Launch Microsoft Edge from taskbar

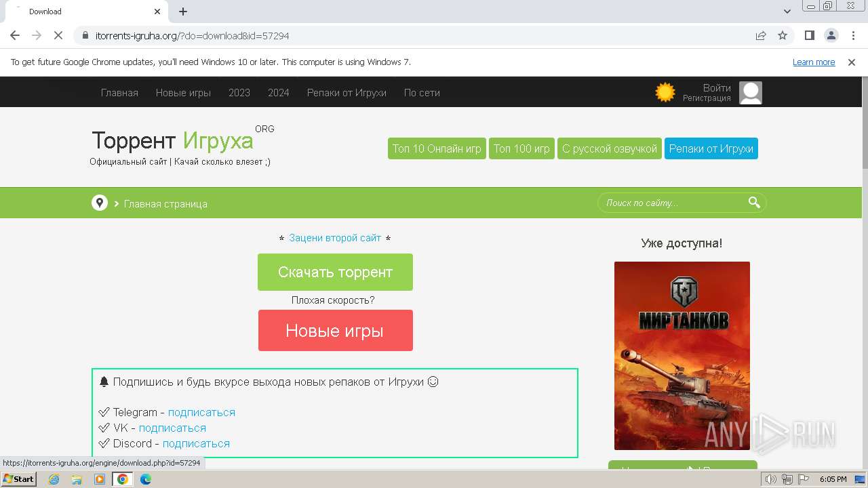[145, 479]
